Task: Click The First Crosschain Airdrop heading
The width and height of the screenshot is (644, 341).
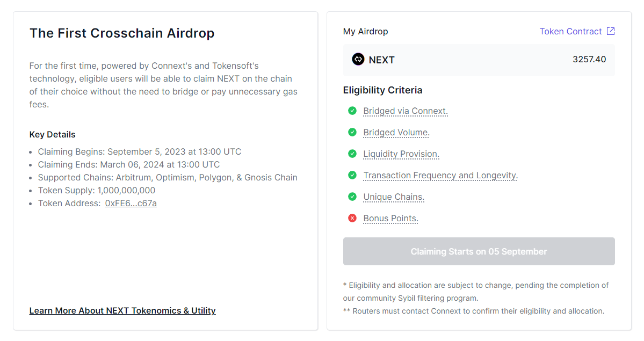Action: pyautogui.click(x=122, y=33)
